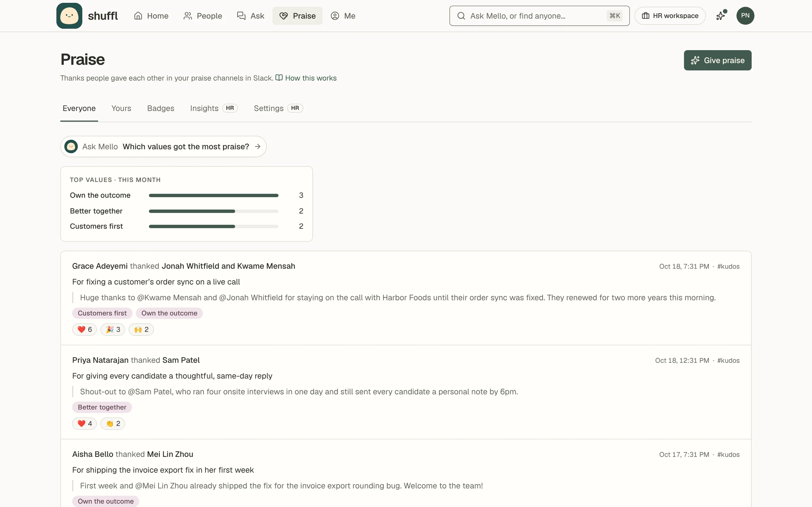This screenshot has width=812, height=507.
Task: Open the Ask Mello values question arrow
Action: point(258,146)
